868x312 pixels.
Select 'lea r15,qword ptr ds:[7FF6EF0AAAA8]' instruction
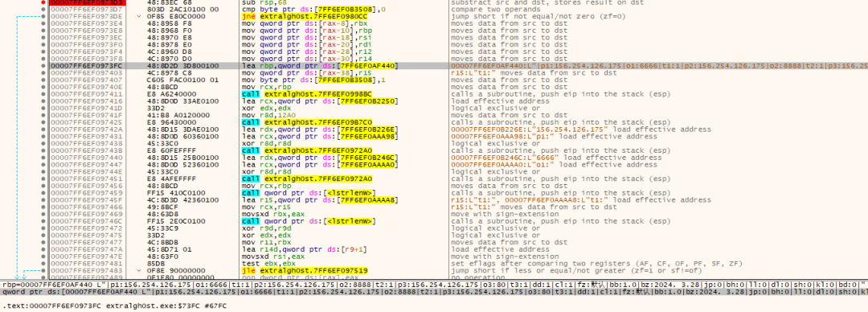tap(320, 200)
